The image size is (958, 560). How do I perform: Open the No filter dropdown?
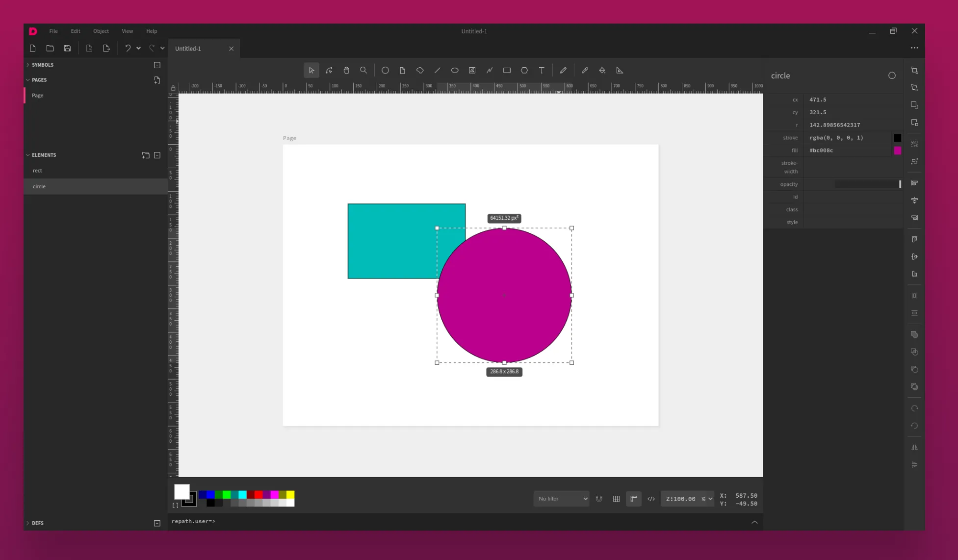561,499
